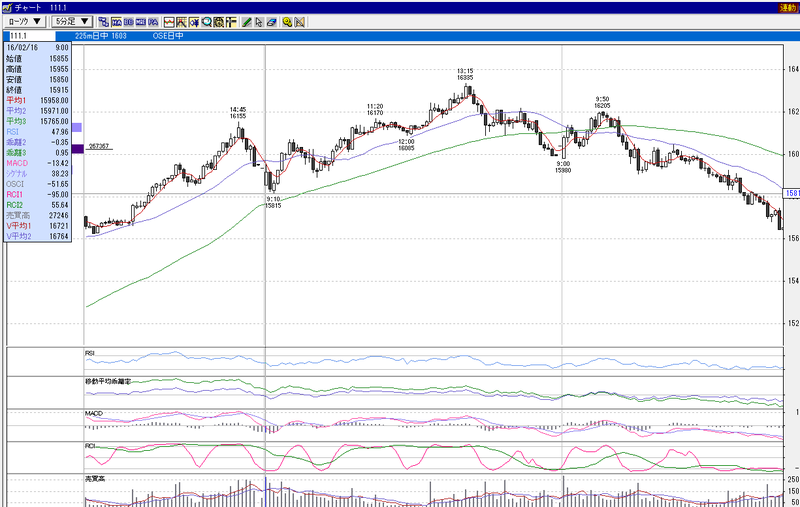Viewport: 800px width, 507px height.
Task: Click the 安値 15850 row
Action: [37, 79]
